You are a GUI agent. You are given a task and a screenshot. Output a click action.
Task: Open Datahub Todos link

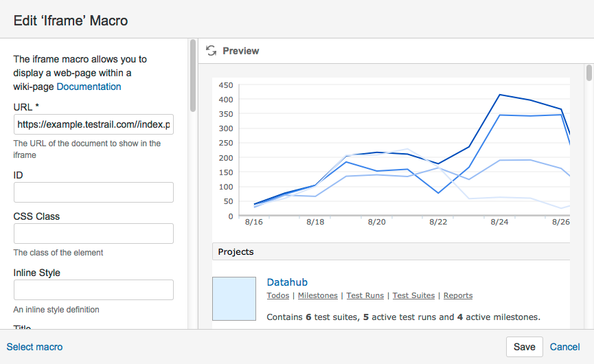point(277,295)
